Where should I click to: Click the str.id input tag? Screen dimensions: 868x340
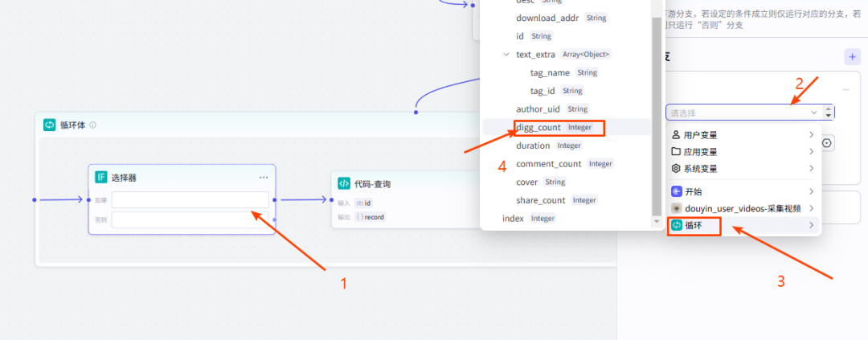tap(363, 203)
